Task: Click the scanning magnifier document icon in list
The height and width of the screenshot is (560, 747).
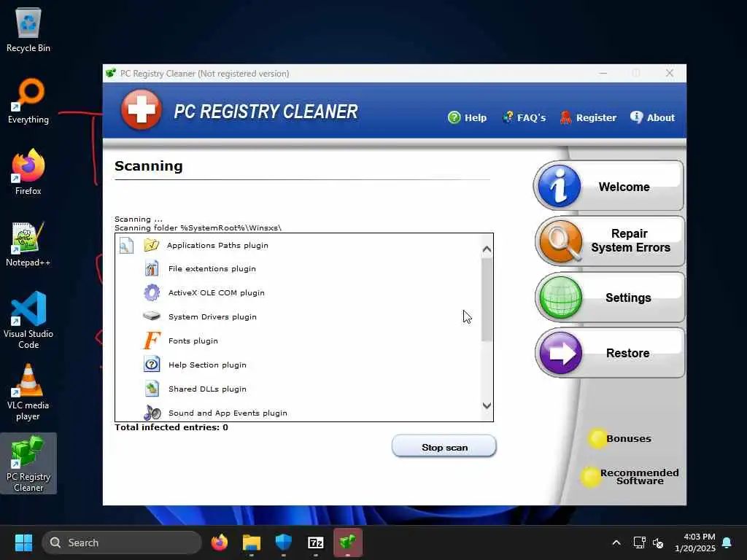Action: coord(126,246)
